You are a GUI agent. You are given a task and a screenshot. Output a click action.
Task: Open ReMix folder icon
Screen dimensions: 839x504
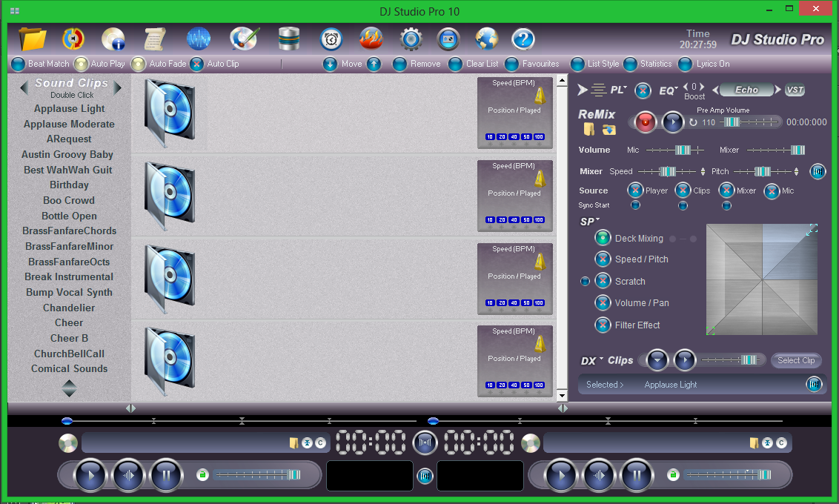pos(588,130)
